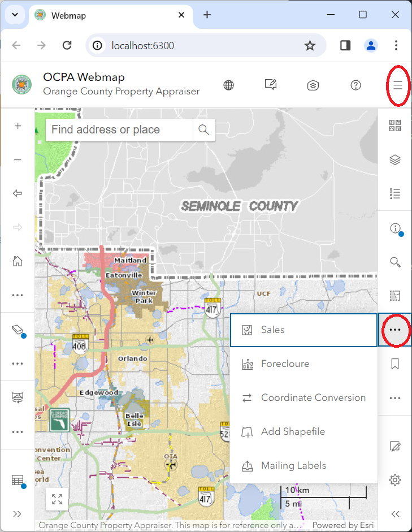The image size is (412, 532).
Task: Open the sketch edit pencil icon at right
Action: click(x=395, y=446)
